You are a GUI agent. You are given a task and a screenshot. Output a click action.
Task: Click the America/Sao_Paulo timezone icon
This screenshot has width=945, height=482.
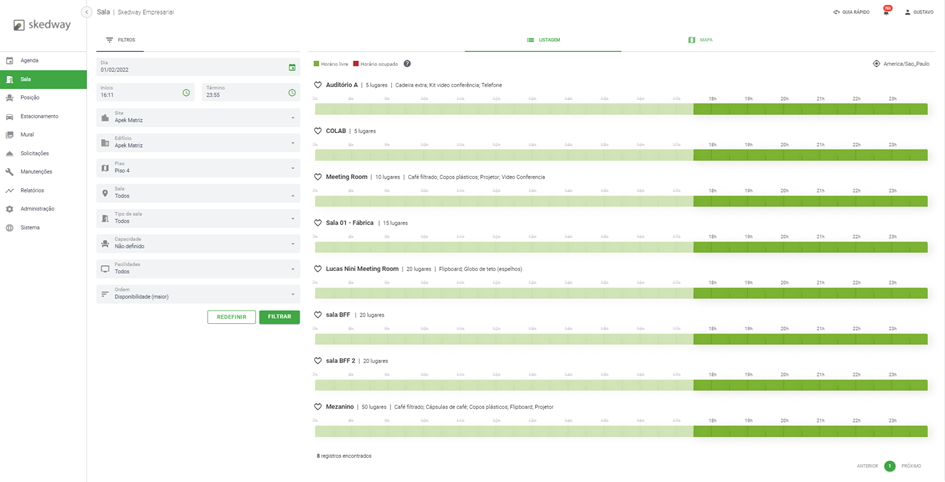(876, 64)
